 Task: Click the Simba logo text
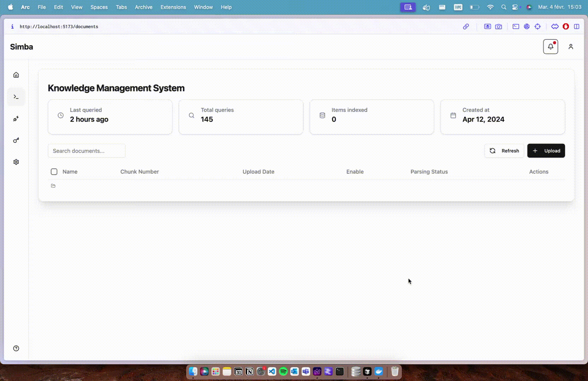click(22, 47)
